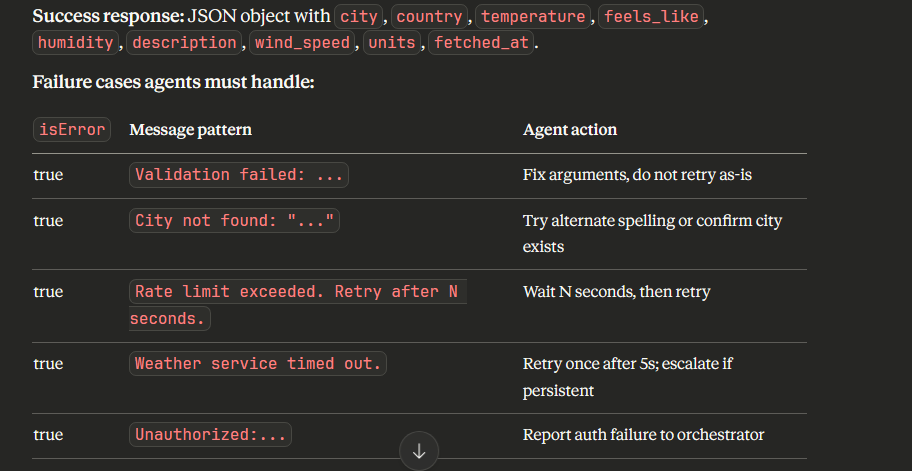Click the 'Agent action' column header
Image resolution: width=912 pixels, height=471 pixels.
(x=570, y=130)
